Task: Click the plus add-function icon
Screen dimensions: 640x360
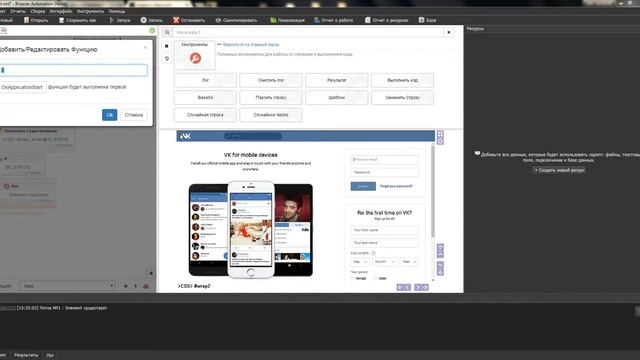Action: pyautogui.click(x=126, y=286)
